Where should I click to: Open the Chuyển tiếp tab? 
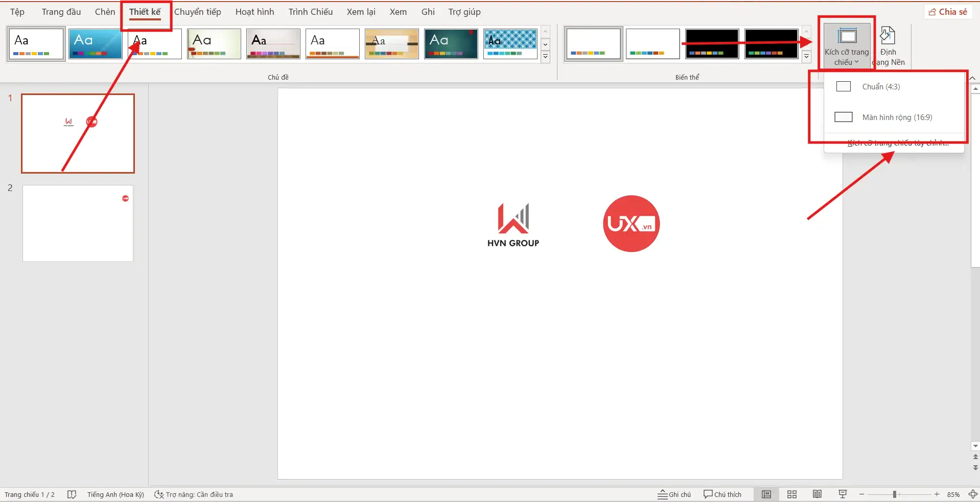(197, 12)
